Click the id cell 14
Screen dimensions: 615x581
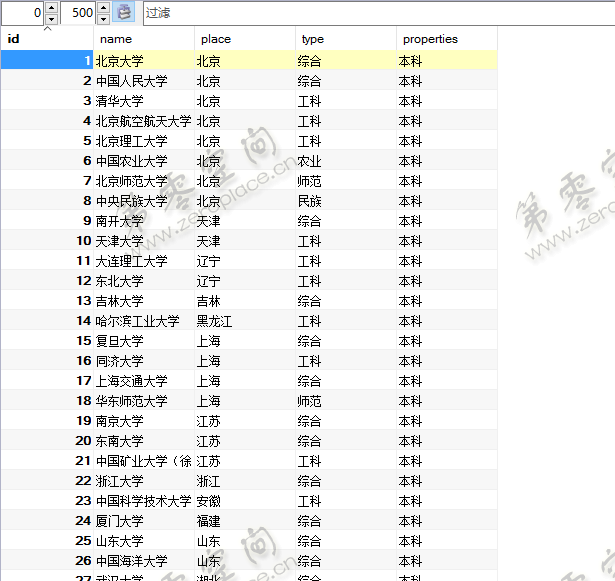pos(47,321)
